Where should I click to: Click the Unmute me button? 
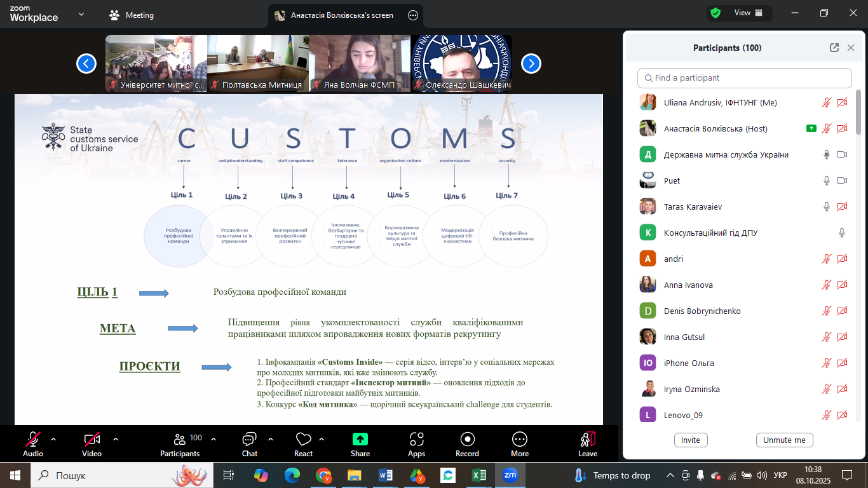[x=784, y=440]
